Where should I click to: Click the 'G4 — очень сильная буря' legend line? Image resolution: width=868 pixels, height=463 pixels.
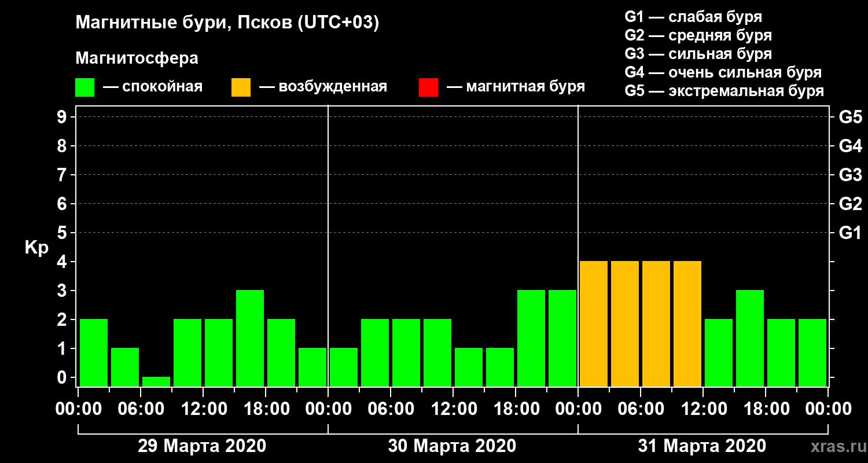723,72
